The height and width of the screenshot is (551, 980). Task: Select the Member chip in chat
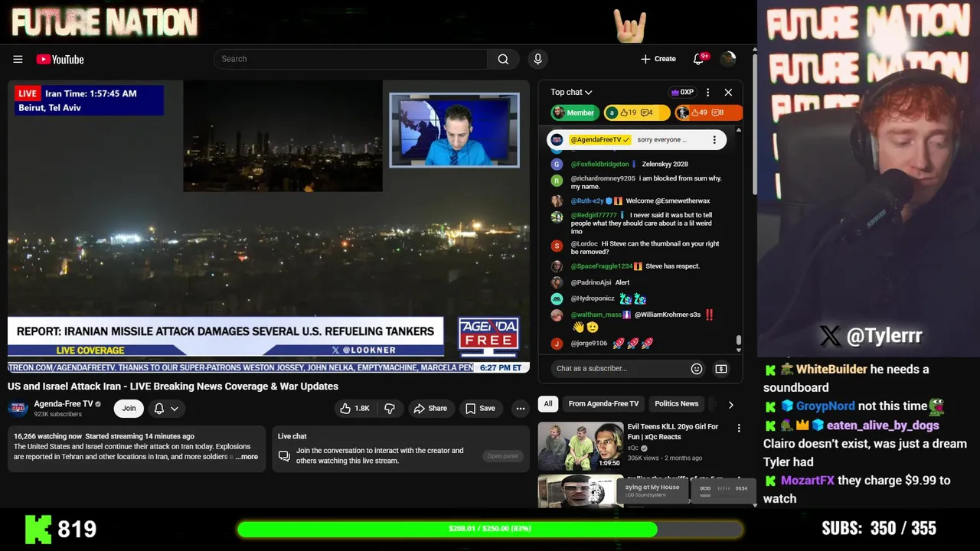click(x=574, y=112)
